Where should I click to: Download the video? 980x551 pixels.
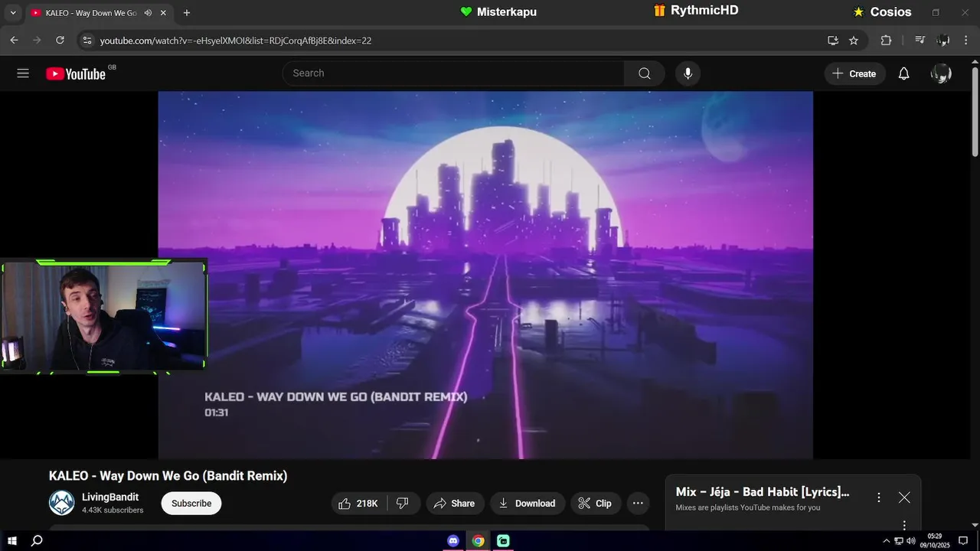point(527,503)
